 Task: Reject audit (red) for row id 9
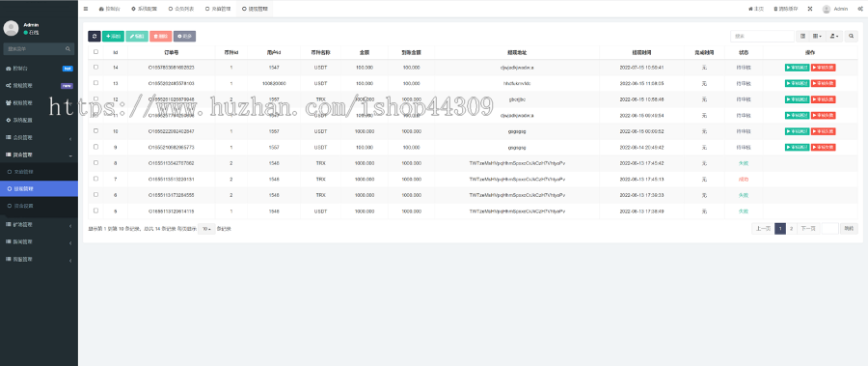(824, 148)
